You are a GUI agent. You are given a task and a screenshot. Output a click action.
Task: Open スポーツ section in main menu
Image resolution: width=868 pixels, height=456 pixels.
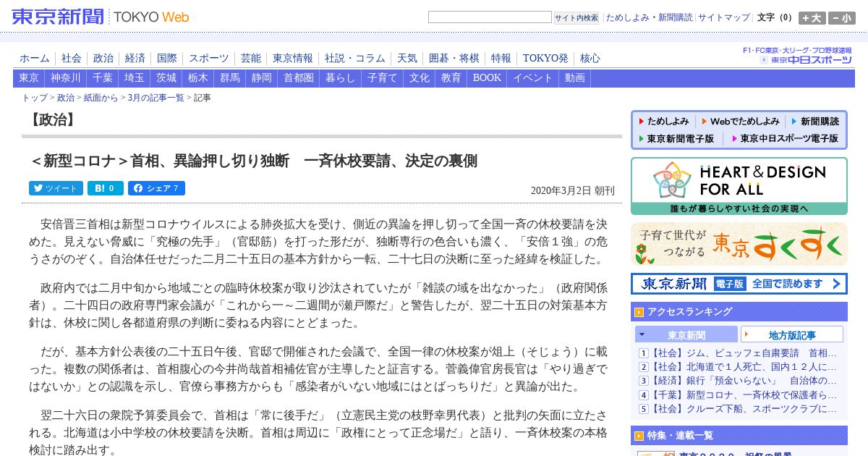(209, 58)
